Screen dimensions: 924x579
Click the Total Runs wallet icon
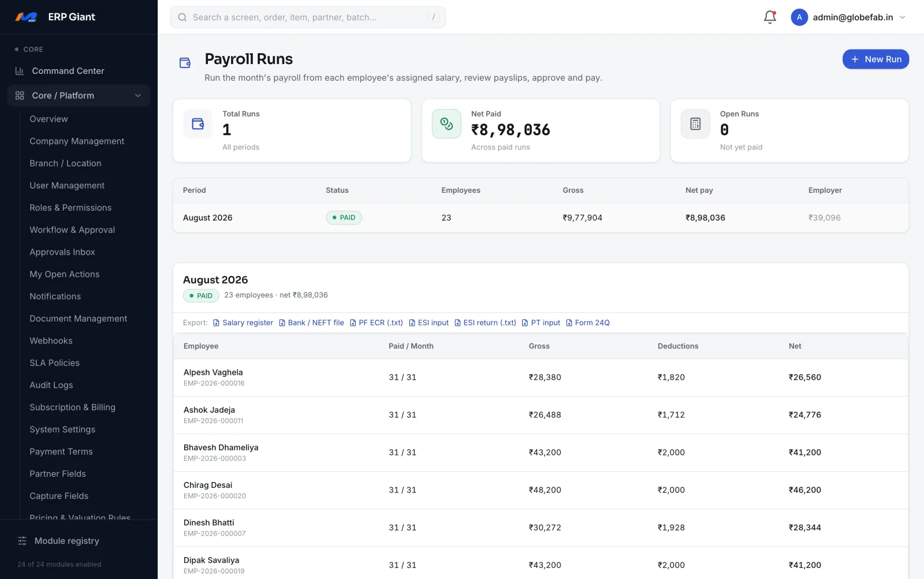tap(198, 124)
